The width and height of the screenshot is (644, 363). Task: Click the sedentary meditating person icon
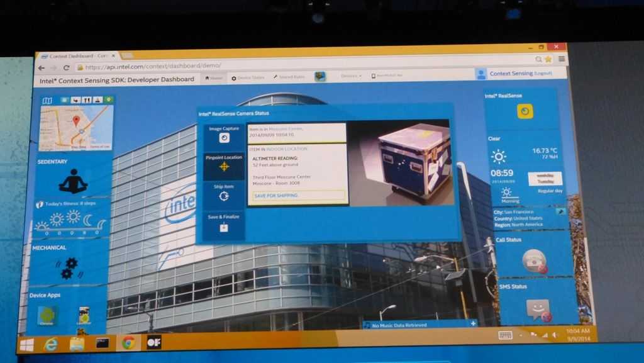(73, 181)
